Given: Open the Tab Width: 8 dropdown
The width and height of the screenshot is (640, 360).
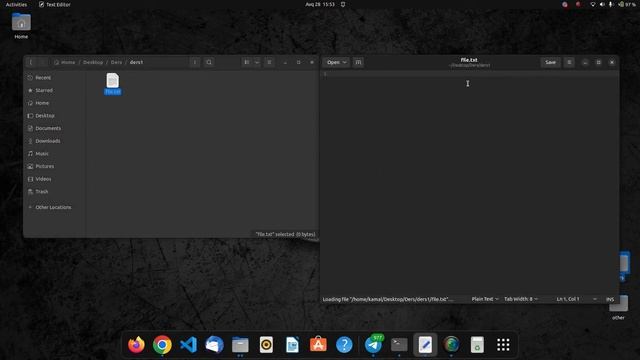Looking at the screenshot, I should click(521, 299).
